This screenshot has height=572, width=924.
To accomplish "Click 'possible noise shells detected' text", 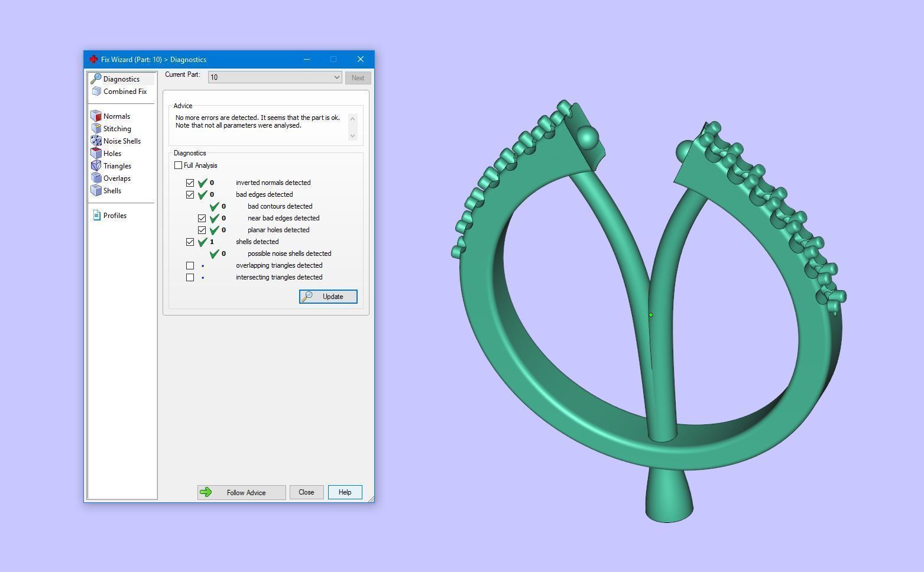I will tap(289, 253).
